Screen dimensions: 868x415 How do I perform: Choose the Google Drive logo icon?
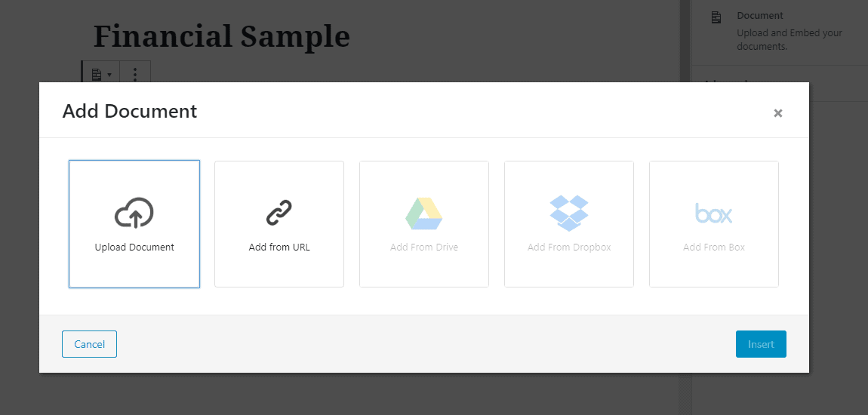point(424,213)
